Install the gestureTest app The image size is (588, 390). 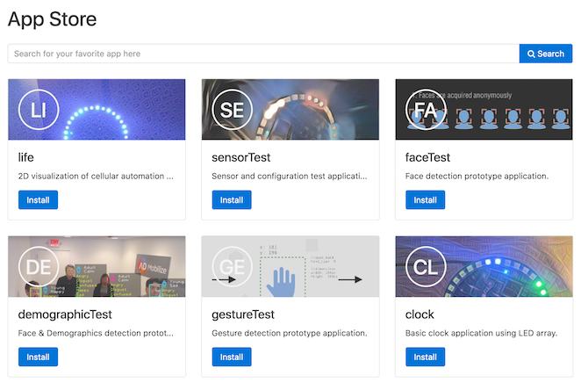point(232,357)
